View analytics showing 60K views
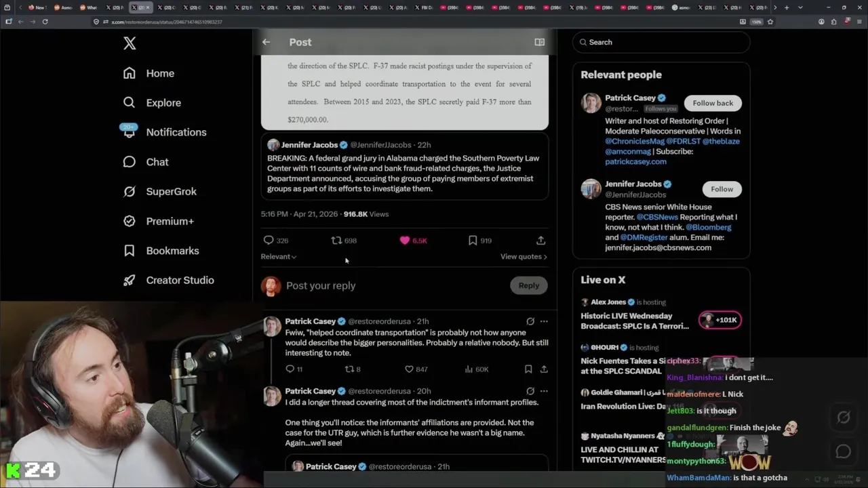Image resolution: width=868 pixels, height=488 pixels. pos(476,369)
